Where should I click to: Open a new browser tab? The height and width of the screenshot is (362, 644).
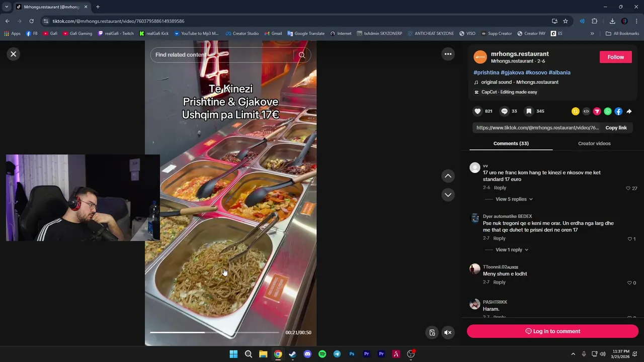point(98,7)
